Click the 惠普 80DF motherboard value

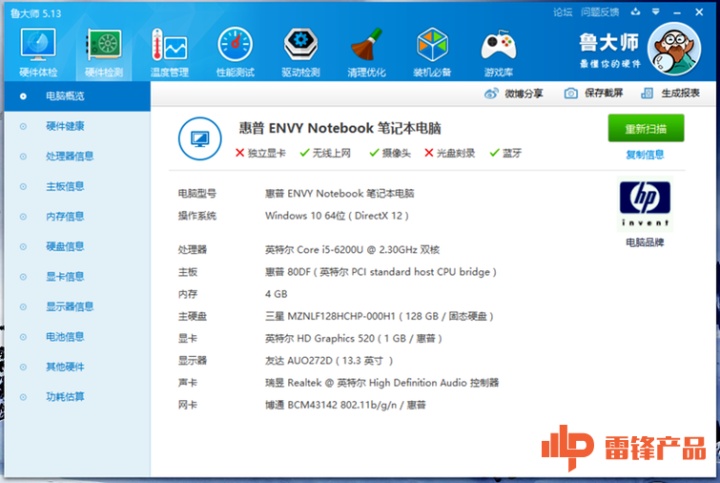[x=381, y=272]
